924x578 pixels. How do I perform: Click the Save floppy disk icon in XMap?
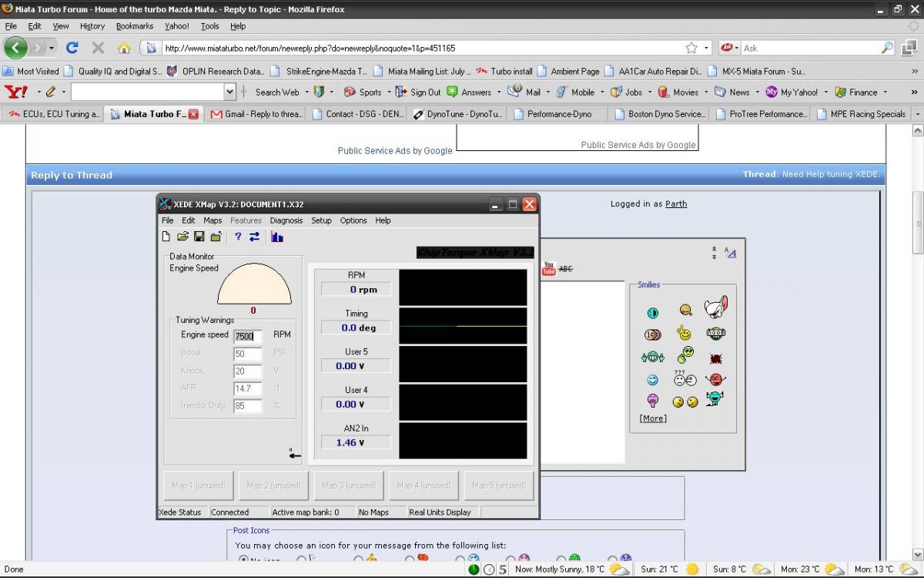(x=199, y=237)
